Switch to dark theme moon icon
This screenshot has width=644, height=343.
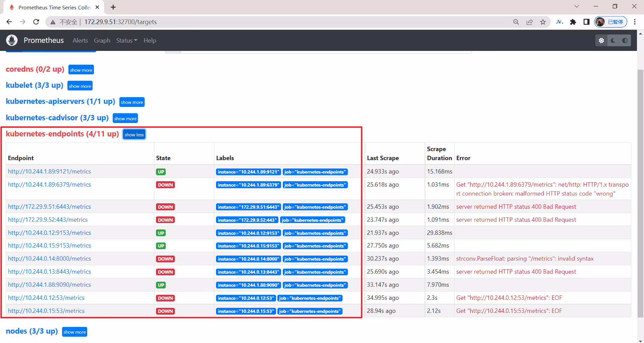(x=613, y=41)
